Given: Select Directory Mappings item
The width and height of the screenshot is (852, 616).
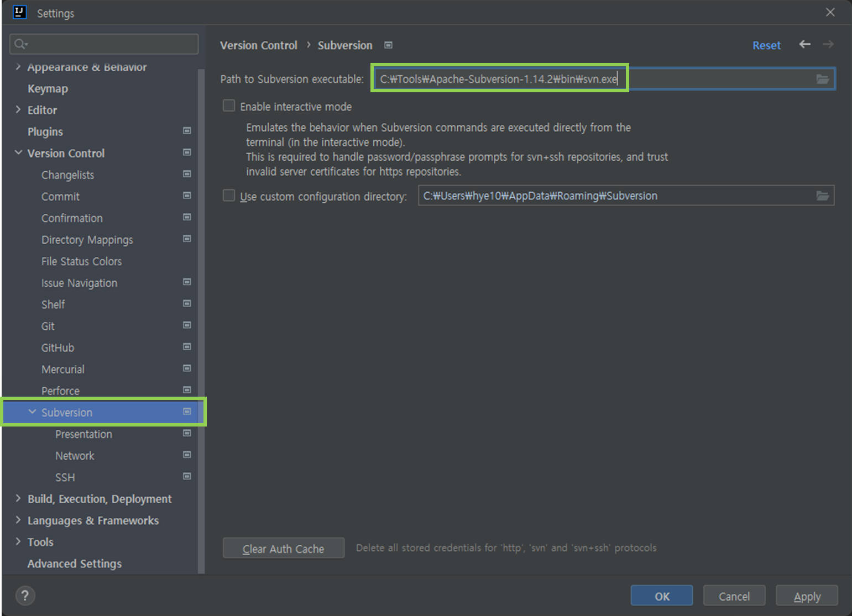Looking at the screenshot, I should (x=87, y=240).
